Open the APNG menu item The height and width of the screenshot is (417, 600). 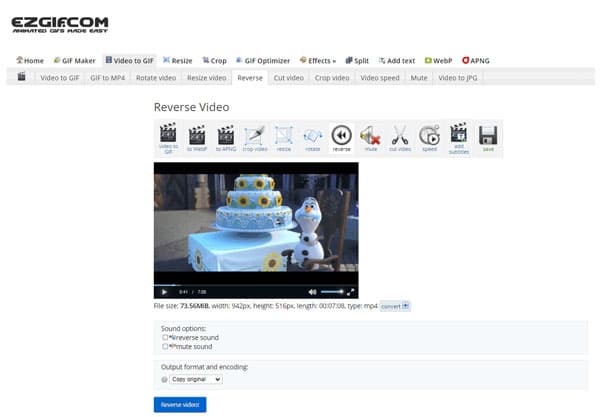(476, 60)
